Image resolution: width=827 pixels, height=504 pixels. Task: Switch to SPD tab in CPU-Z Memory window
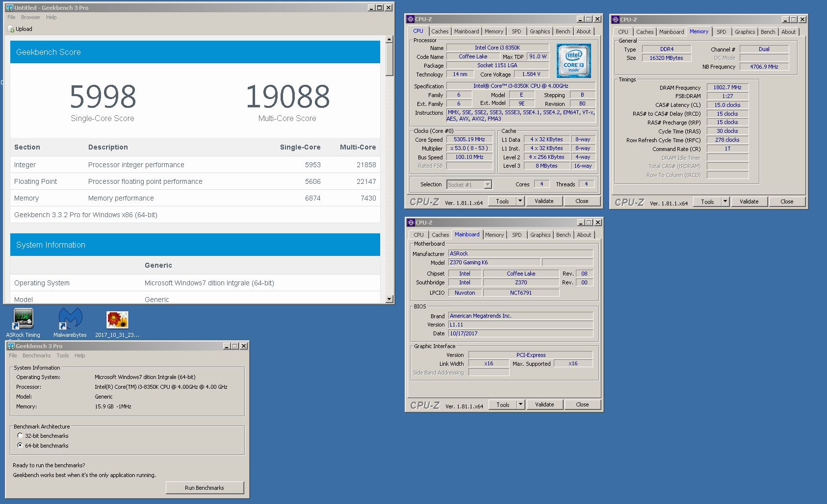[722, 32]
